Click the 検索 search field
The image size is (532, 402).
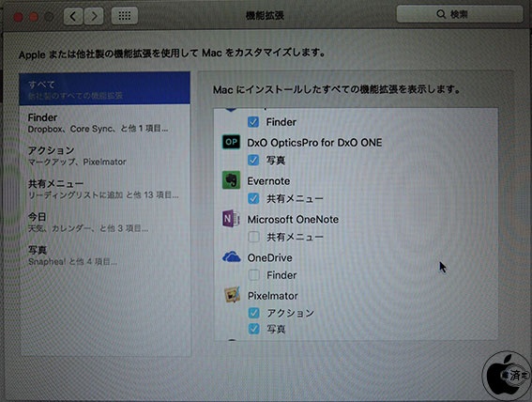460,14
